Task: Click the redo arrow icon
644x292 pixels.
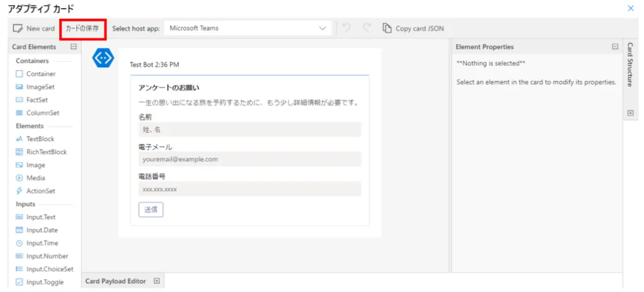Action: 367,28
